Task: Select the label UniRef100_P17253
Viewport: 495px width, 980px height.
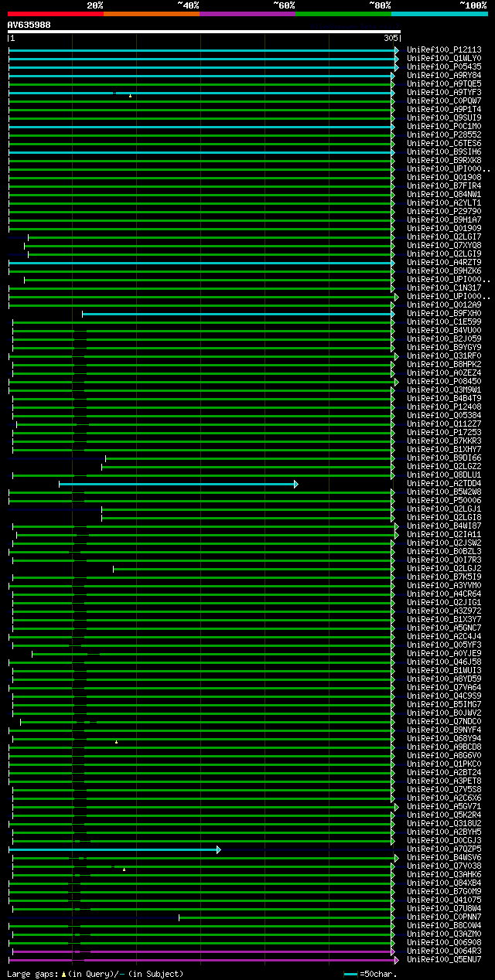Action: (x=444, y=432)
